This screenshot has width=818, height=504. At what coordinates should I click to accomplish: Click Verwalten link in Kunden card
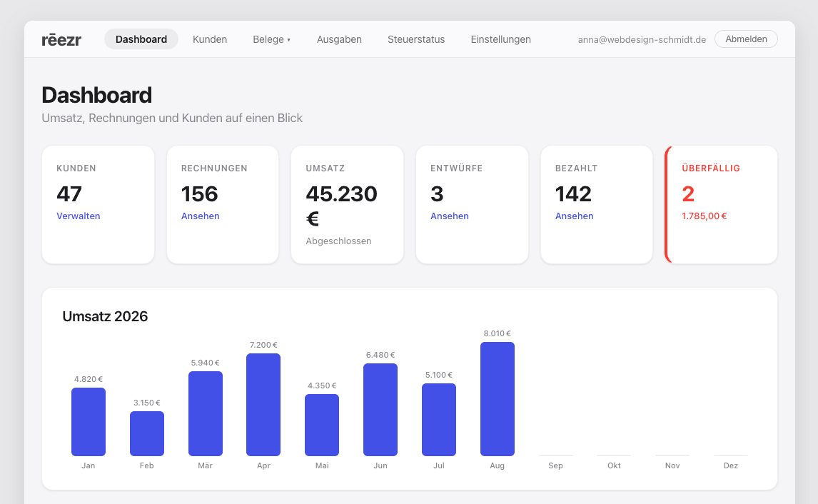coord(79,216)
